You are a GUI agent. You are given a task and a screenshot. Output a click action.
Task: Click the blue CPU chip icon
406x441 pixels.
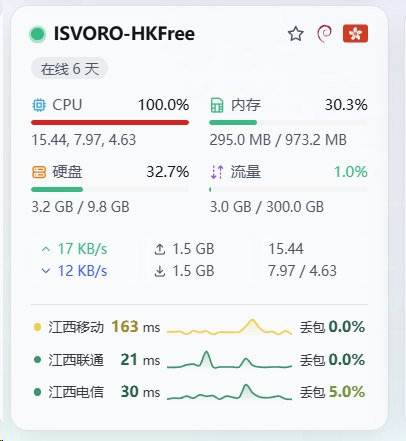point(39,105)
